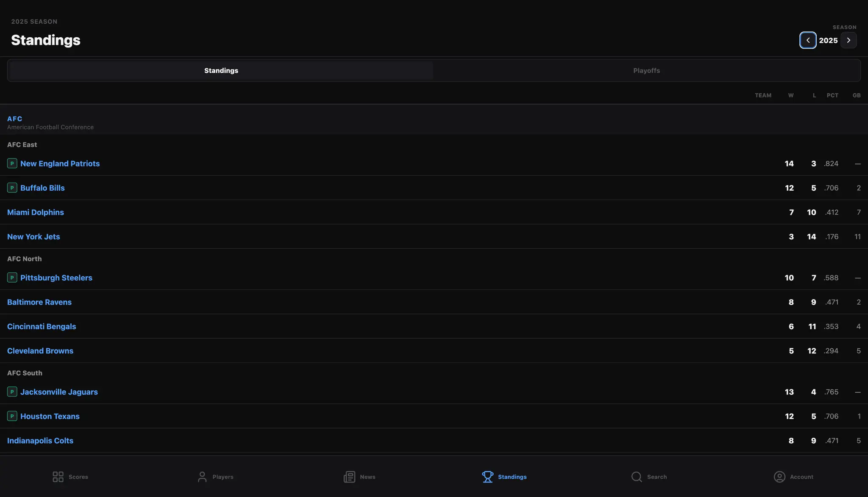Click the playoff badge beside Jacksonville Jaguars
868x497 pixels.
[x=12, y=391]
